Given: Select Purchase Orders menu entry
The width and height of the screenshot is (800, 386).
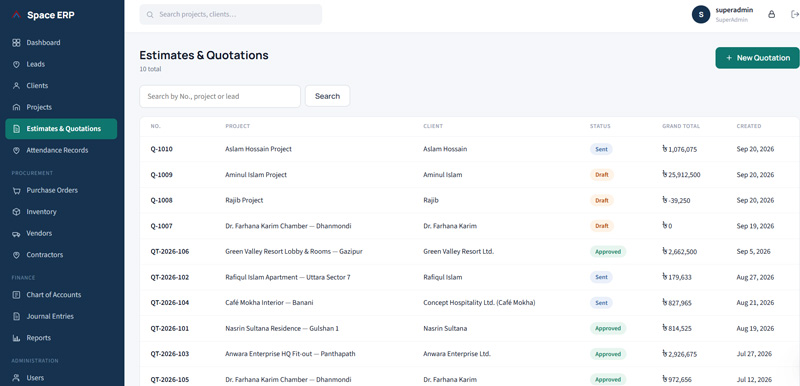Looking at the screenshot, I should 61,190.
